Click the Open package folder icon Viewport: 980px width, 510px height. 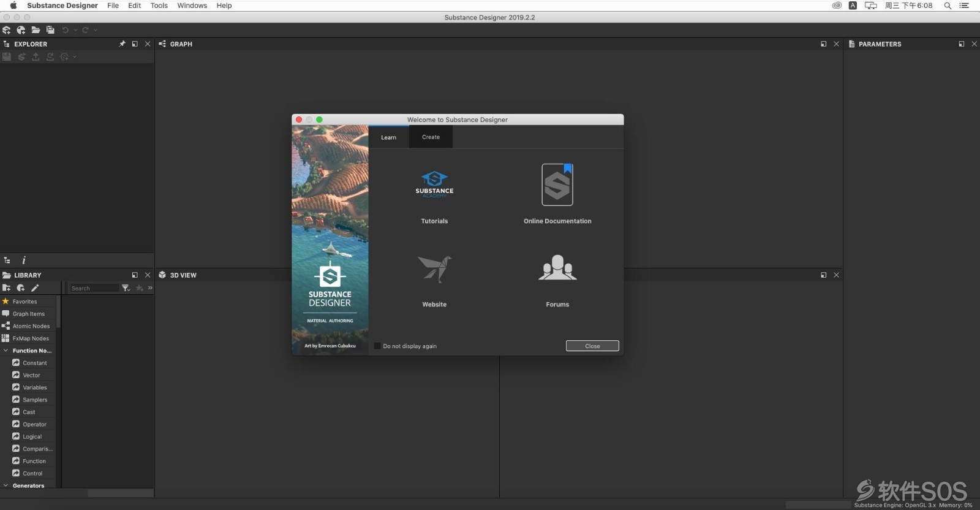pyautogui.click(x=36, y=30)
